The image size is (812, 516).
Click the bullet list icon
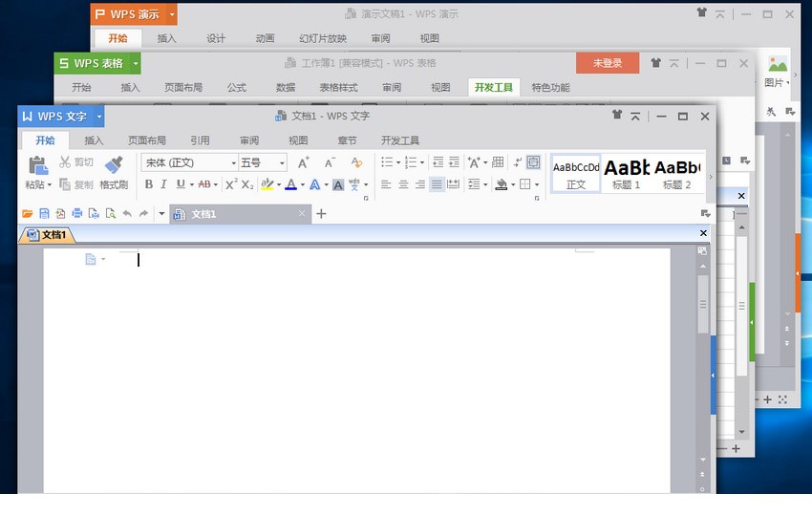point(387,162)
